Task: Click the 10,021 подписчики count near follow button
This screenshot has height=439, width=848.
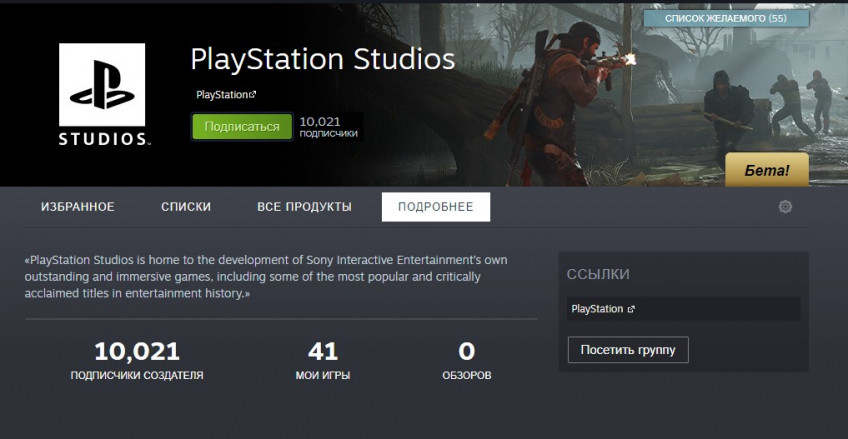Action: [x=328, y=127]
